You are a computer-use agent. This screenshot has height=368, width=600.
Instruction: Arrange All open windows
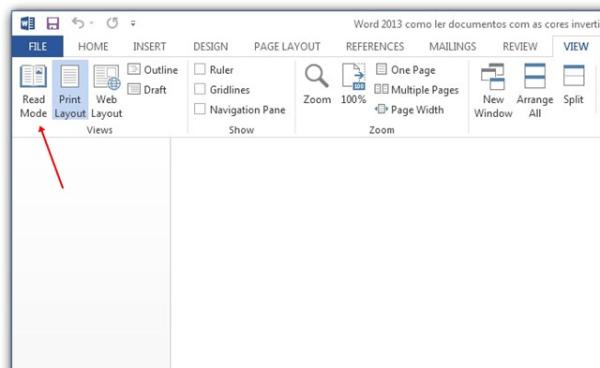point(535,91)
